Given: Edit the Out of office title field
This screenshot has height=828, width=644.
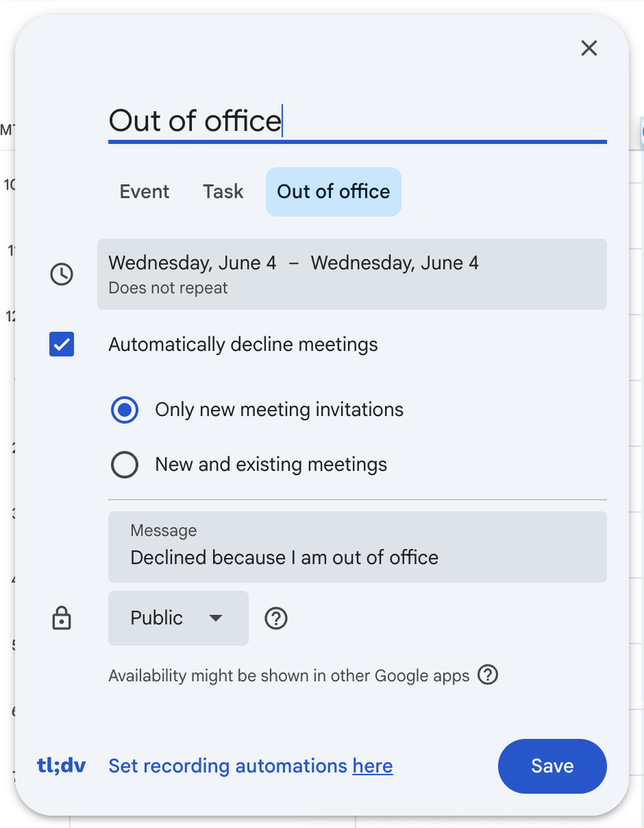Looking at the screenshot, I should pos(357,121).
